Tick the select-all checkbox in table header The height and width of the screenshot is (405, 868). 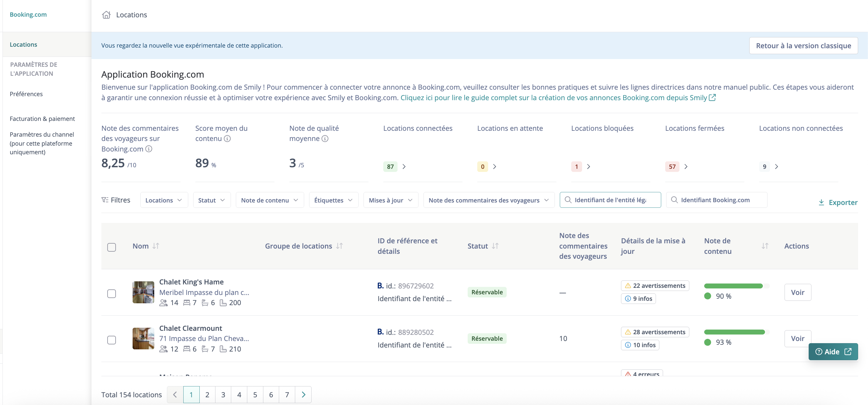112,247
